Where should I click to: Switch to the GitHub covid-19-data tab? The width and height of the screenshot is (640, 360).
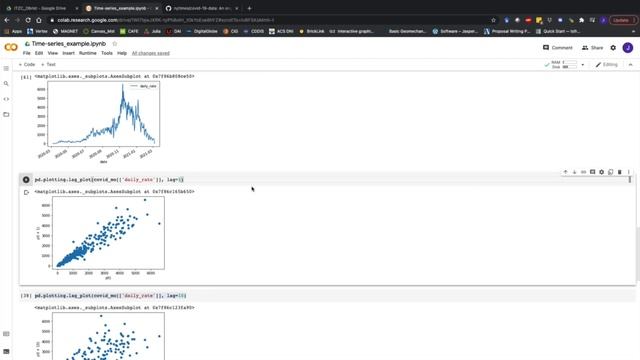(202, 8)
